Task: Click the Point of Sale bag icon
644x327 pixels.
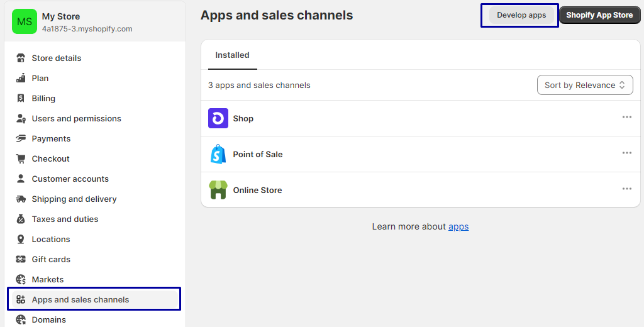Action: coord(218,154)
